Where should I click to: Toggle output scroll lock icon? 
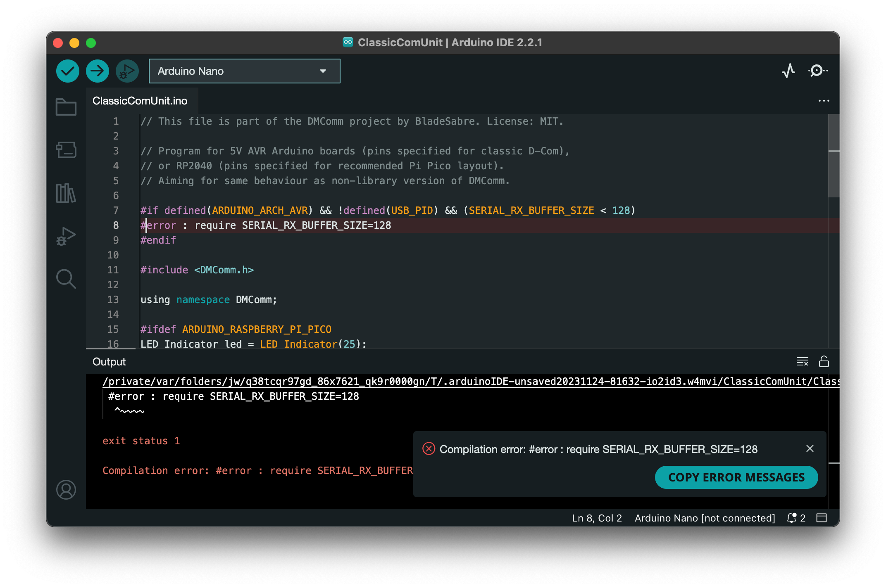824,362
